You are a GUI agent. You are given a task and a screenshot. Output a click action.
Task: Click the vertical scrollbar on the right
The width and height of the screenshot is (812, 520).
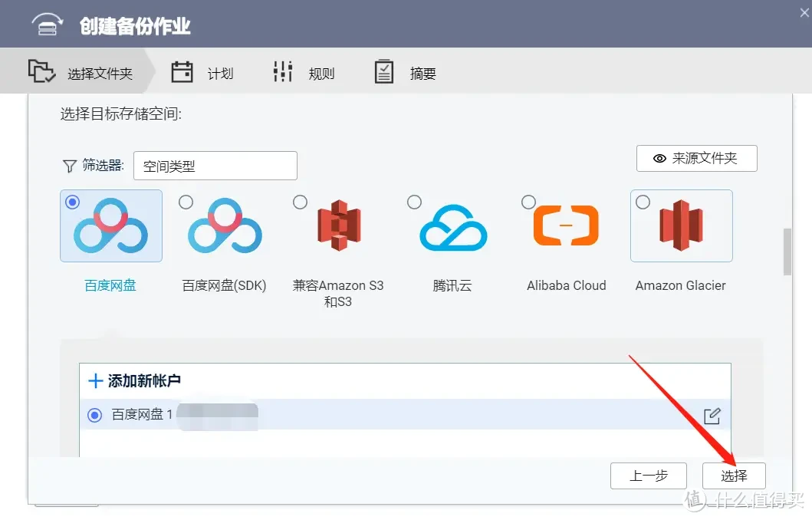(787, 251)
